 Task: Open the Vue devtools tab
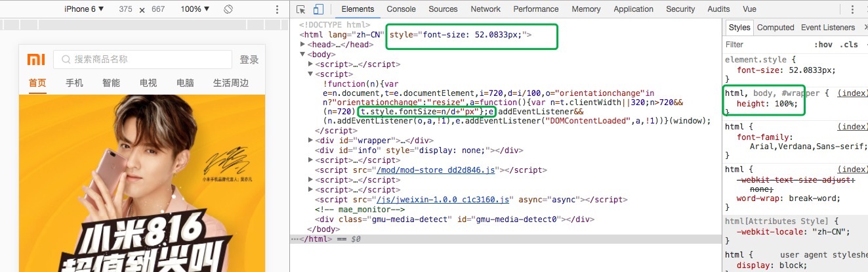point(749,9)
